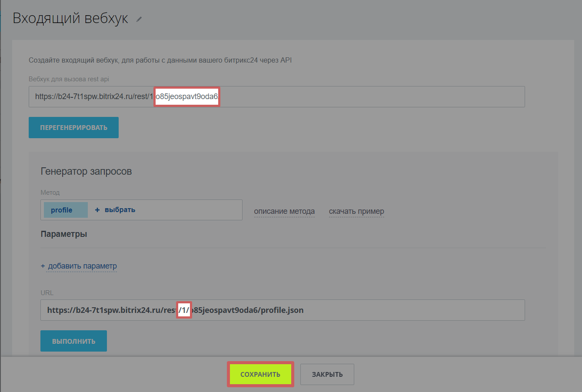The height and width of the screenshot is (392, 582).
Task: Click the plus icon before добавить параметр
Action: pos(43,266)
